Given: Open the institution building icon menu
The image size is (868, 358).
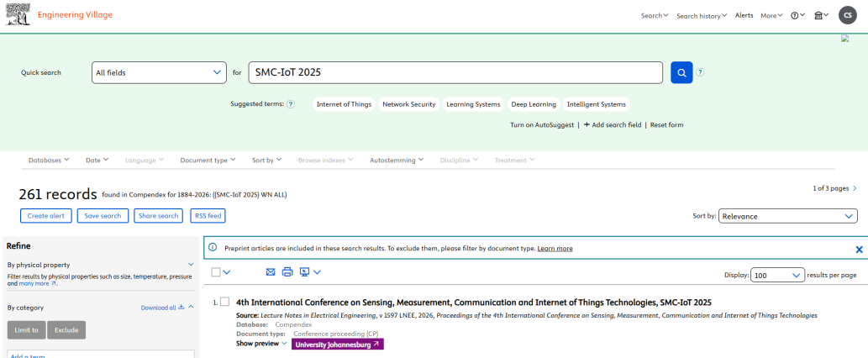Looking at the screenshot, I should 821,15.
